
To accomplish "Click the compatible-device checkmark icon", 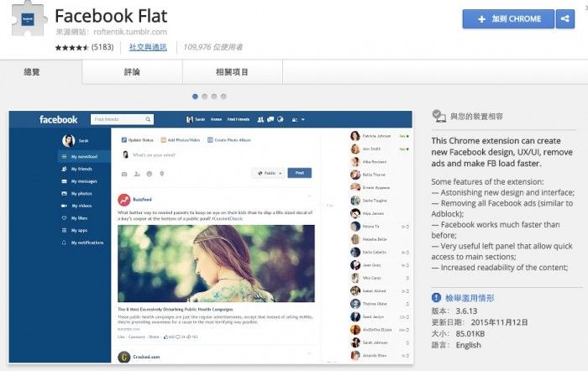I will 438,116.
